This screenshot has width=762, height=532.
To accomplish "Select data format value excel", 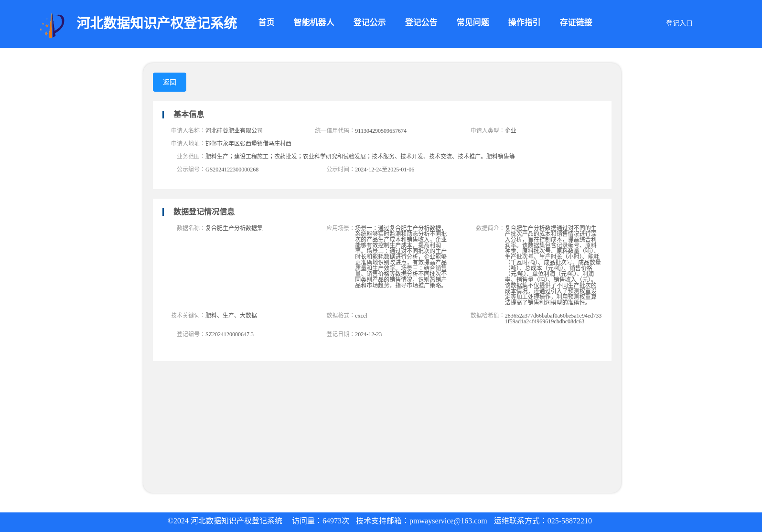I will 361,316.
